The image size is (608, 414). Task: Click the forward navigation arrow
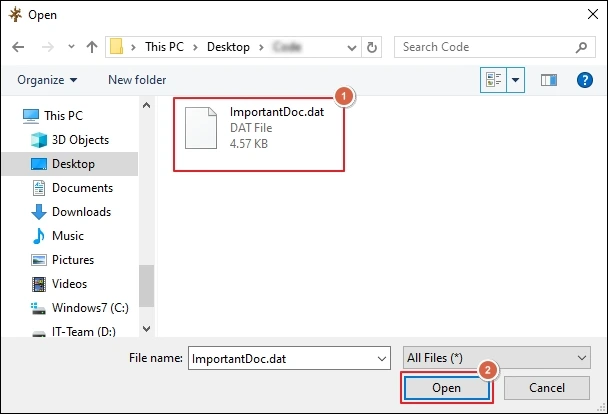(48, 47)
